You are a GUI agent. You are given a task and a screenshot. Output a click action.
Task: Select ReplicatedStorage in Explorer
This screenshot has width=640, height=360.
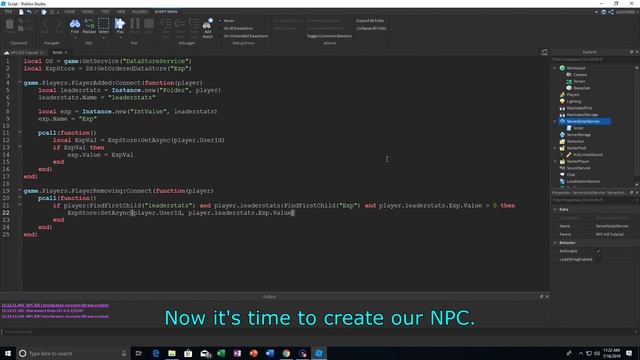[582, 115]
